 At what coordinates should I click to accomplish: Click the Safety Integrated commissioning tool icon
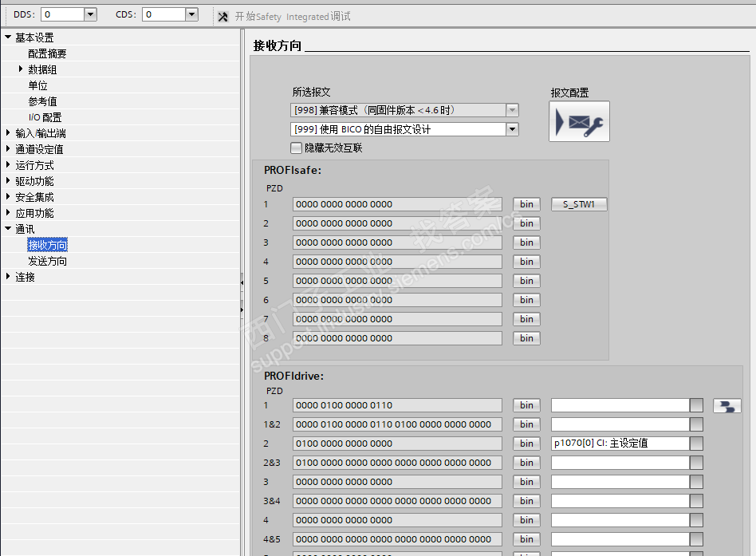click(222, 17)
